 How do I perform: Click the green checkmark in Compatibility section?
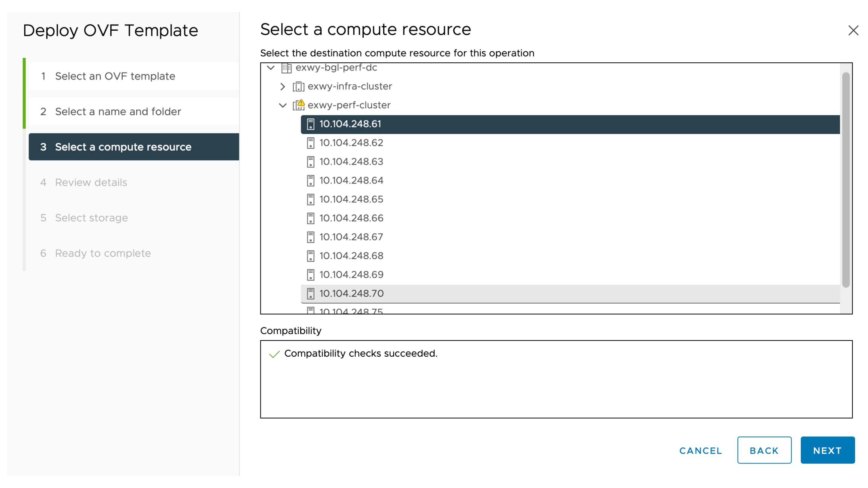click(274, 354)
